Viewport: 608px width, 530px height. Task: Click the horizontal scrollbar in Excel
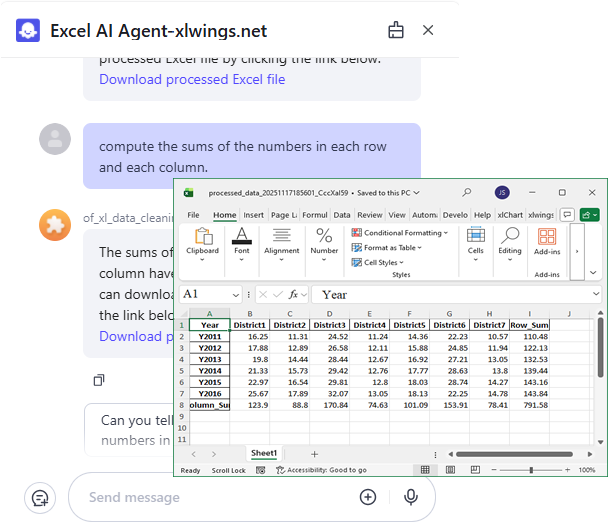(514, 454)
